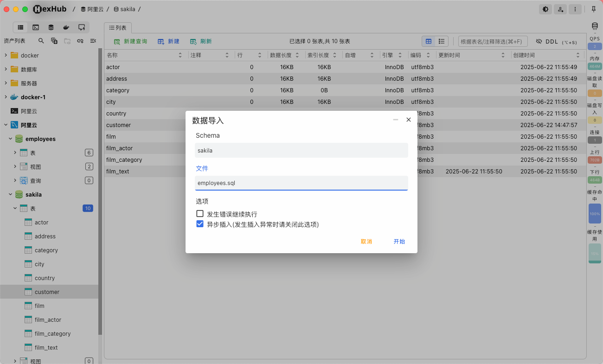This screenshot has width=603, height=364.
Task: Open the terminal panel icon in sidebar
Action: (36, 27)
